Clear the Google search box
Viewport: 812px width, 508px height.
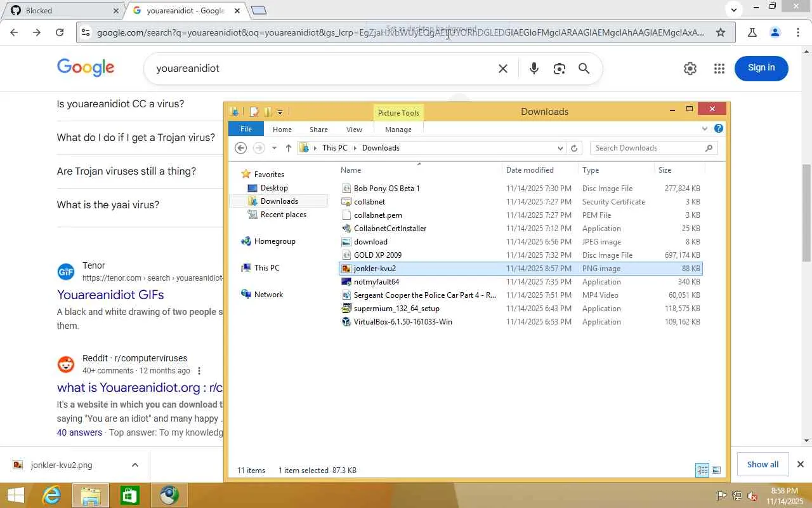click(503, 69)
